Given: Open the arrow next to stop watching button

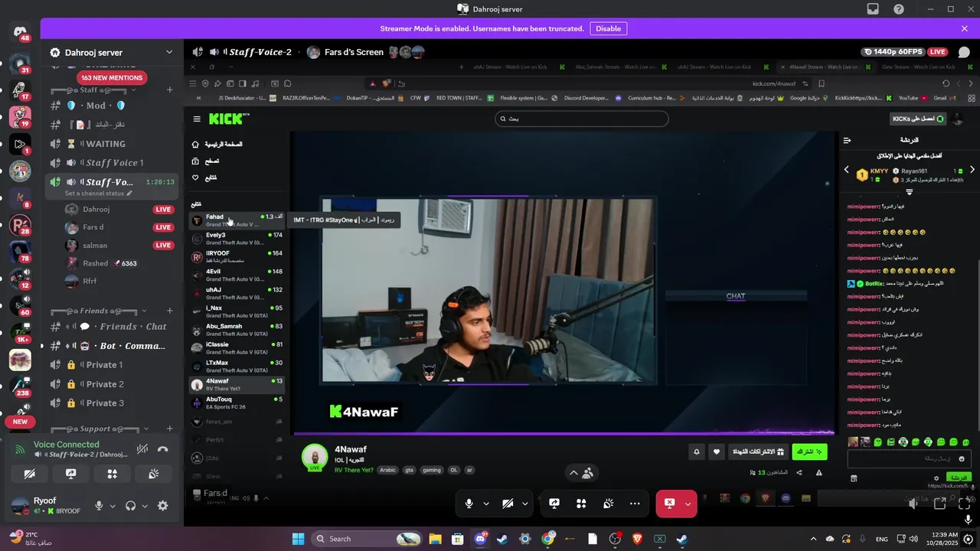Looking at the screenshot, I should [688, 504].
